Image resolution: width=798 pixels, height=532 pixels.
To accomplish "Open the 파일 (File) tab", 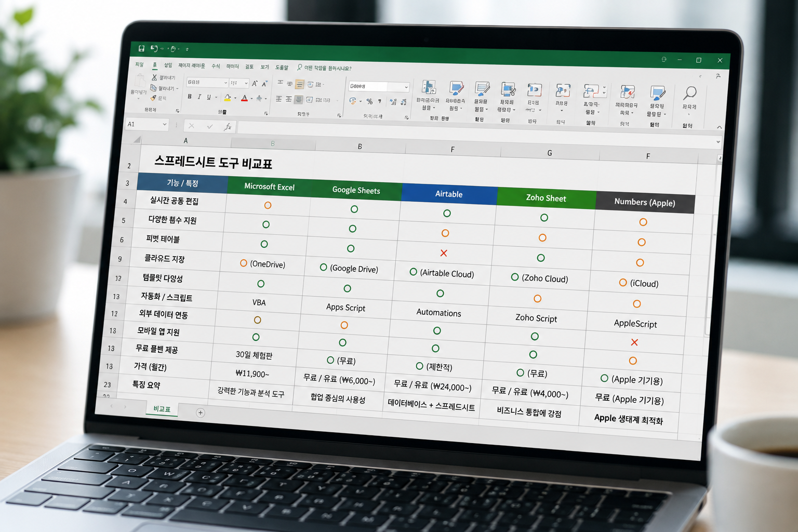I will 139,64.
